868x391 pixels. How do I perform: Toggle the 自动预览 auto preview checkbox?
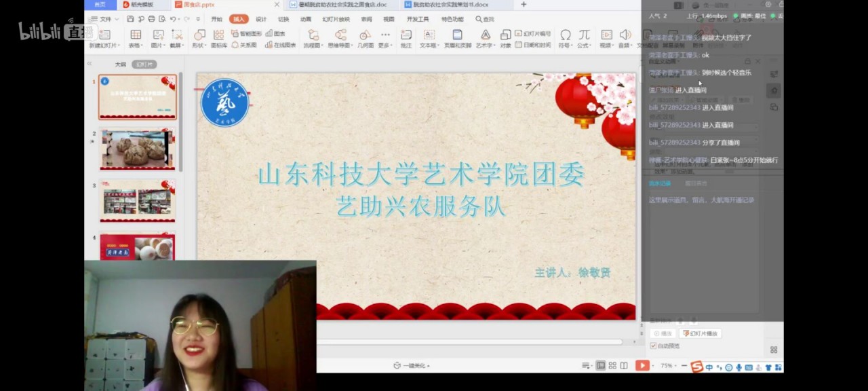pos(654,346)
